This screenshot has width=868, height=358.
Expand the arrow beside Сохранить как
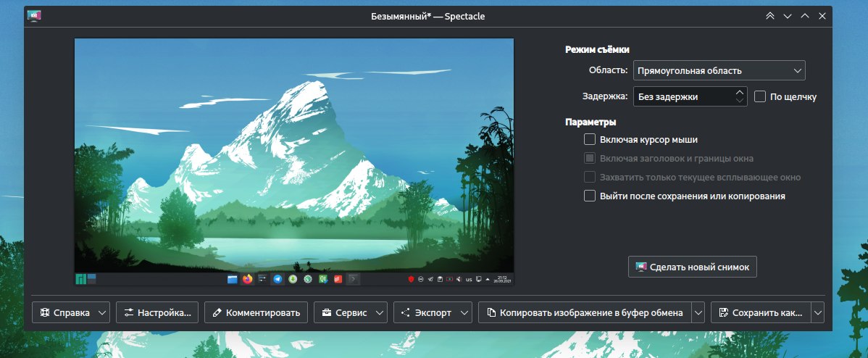coord(818,312)
